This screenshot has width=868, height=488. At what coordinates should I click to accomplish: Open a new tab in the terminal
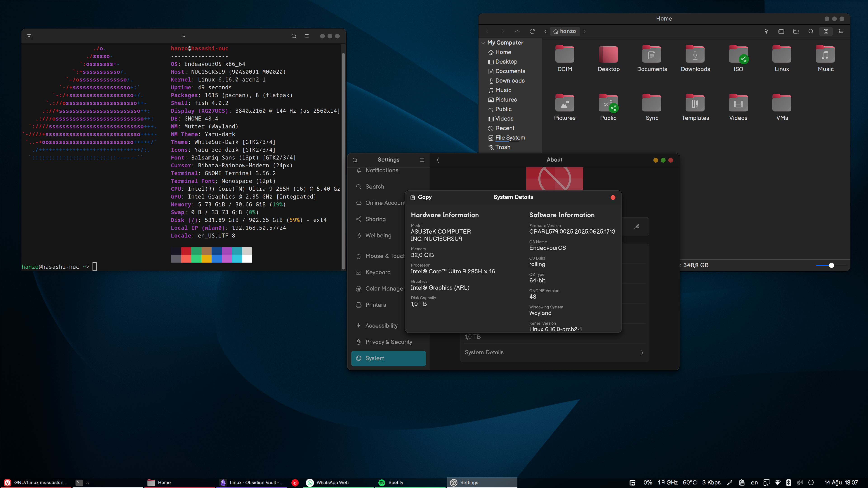click(x=29, y=36)
